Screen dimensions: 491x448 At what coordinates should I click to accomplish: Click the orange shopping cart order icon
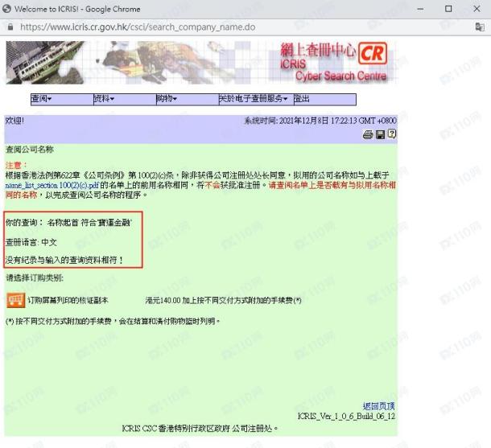pos(15,300)
